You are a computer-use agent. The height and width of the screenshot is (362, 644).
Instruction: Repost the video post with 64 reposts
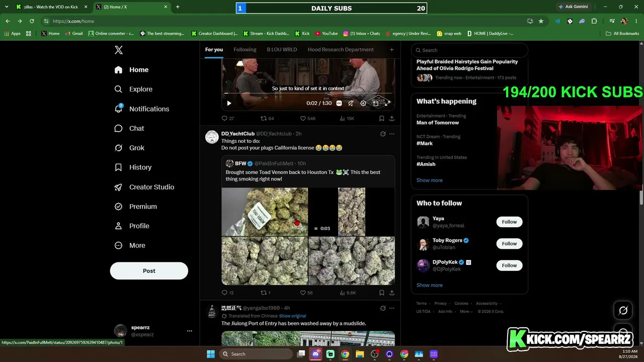click(267, 119)
